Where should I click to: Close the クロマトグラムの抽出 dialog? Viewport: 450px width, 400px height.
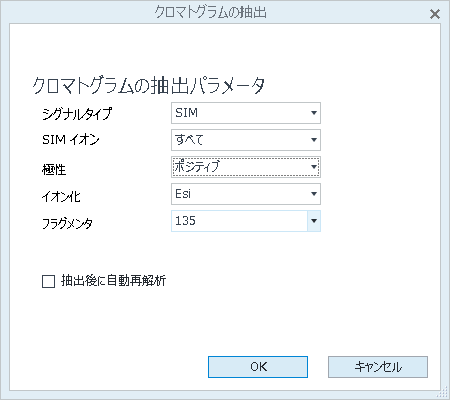pyautogui.click(x=434, y=14)
